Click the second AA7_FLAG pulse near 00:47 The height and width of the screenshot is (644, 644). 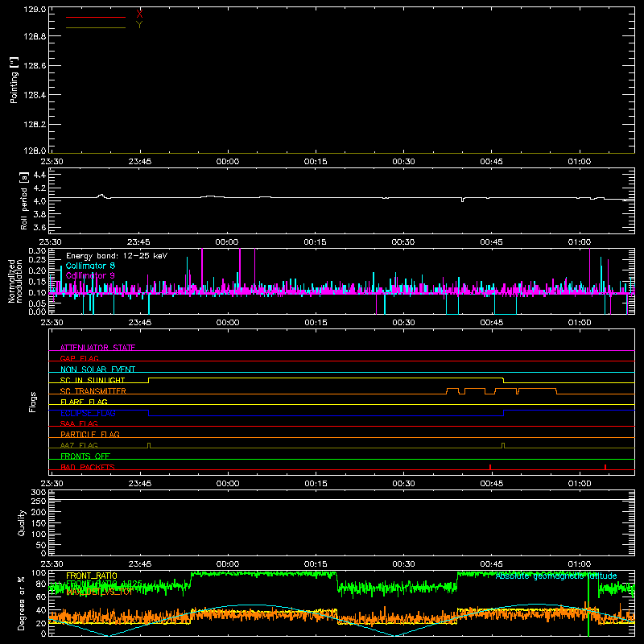click(504, 446)
